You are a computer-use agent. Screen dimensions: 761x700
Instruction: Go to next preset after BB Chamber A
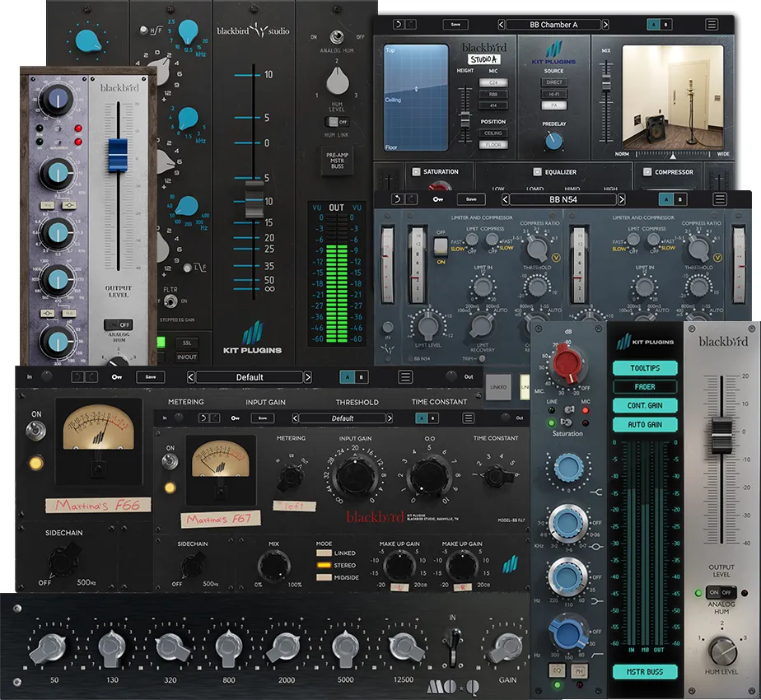pyautogui.click(x=605, y=24)
